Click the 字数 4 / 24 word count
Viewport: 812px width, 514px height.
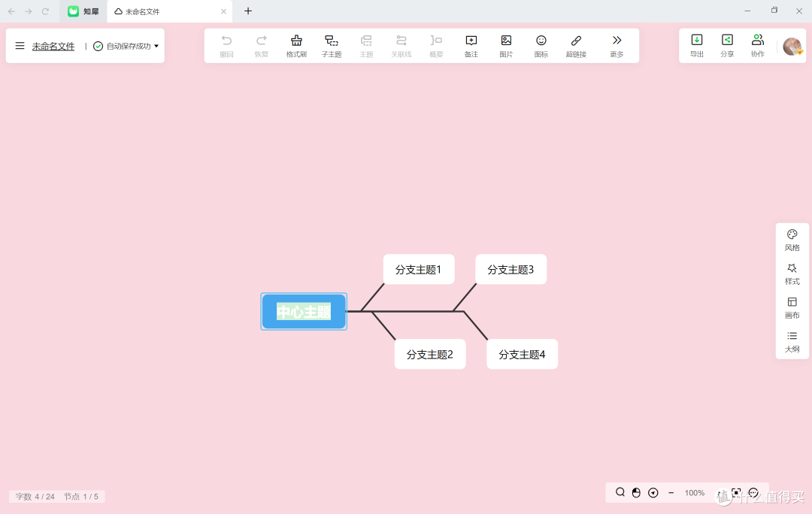[x=35, y=497]
